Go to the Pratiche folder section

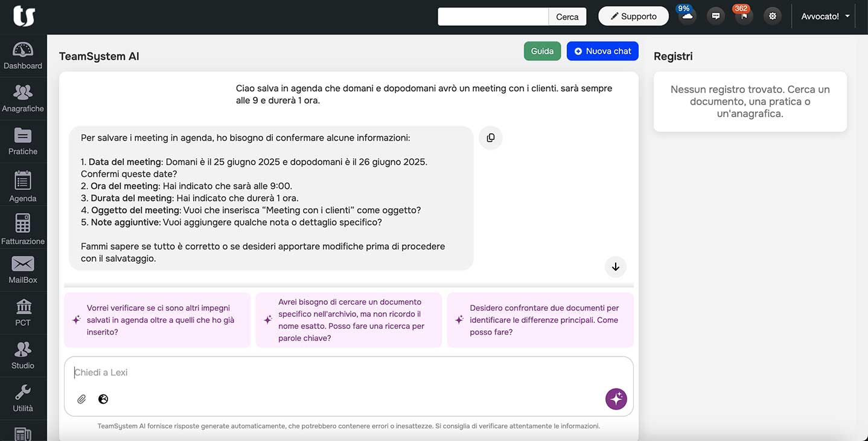pos(23,142)
